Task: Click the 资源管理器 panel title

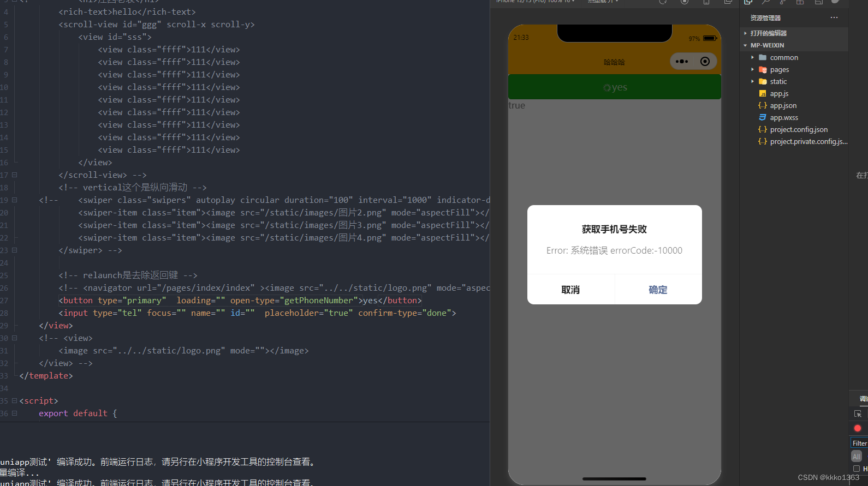Action: click(765, 18)
